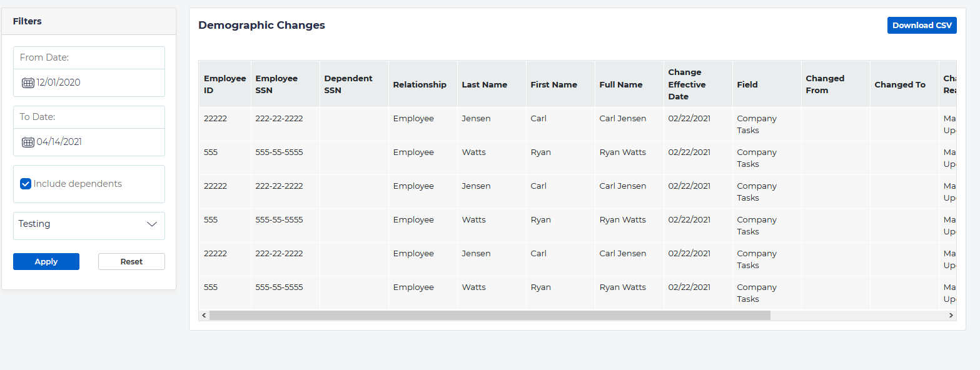Viewport: 980px width, 370px height.
Task: Click the Last Name column header
Action: point(484,85)
